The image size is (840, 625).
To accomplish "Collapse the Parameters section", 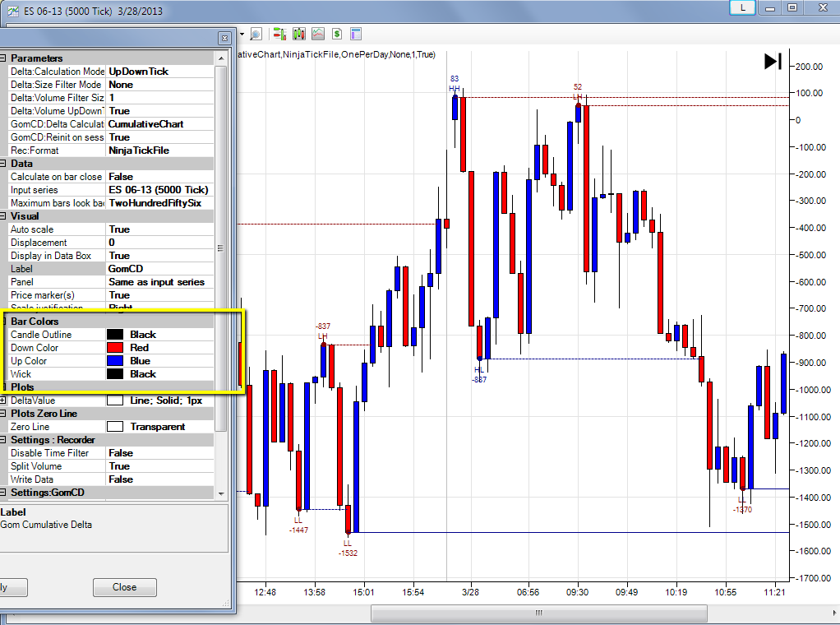I will 3,58.
